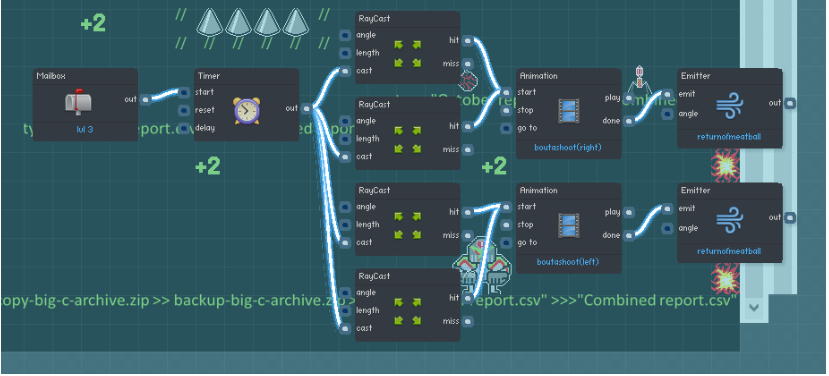This screenshot has height=376, width=829.
Task: Click the upper Emitter's emit input port
Action: coord(668,95)
